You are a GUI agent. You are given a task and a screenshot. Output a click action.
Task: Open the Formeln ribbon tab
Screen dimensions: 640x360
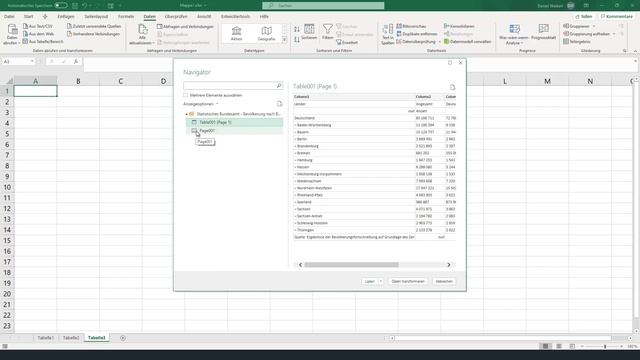[126, 16]
